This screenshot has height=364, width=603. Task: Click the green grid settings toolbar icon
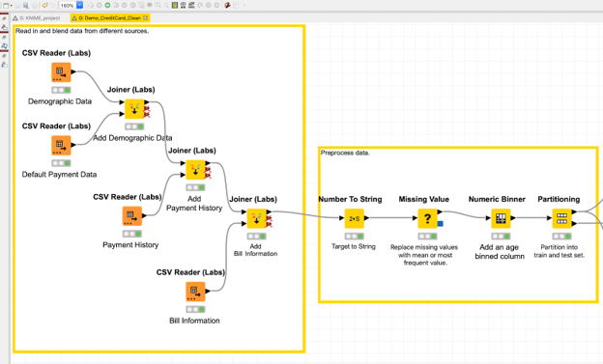[x=175, y=6]
